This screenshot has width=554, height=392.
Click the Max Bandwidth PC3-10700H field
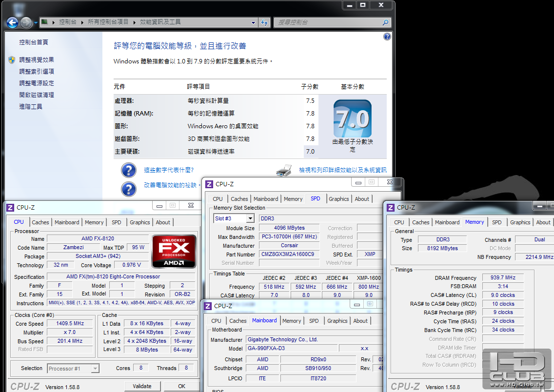[x=289, y=237]
